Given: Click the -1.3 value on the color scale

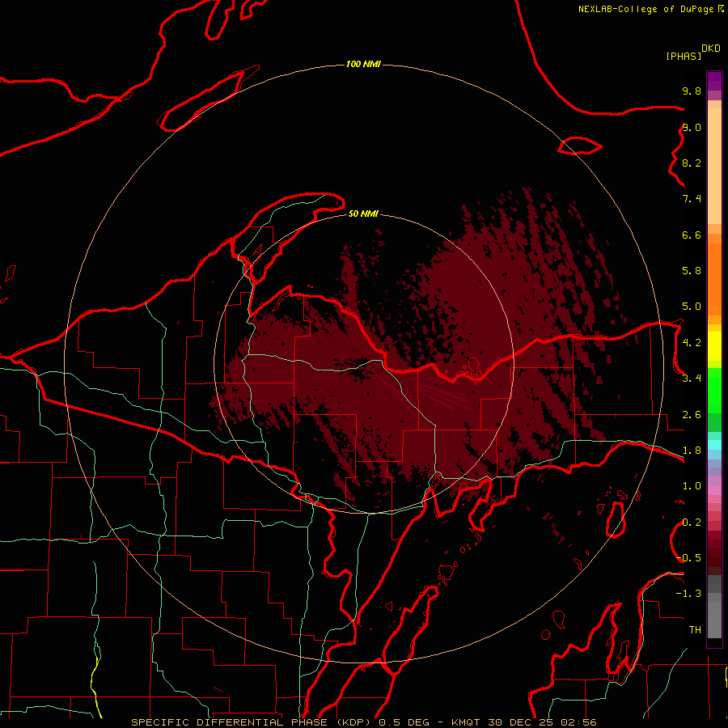Looking at the screenshot, I should (x=689, y=594).
